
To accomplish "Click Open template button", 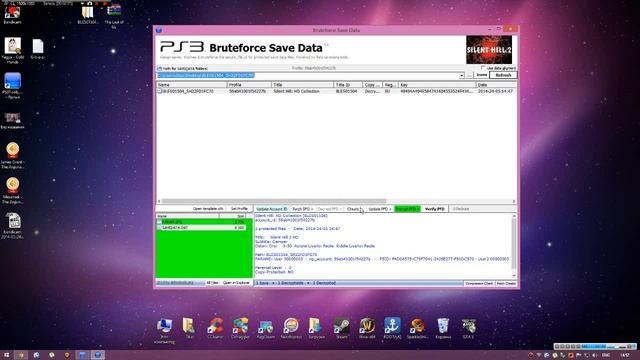I will click(208, 209).
